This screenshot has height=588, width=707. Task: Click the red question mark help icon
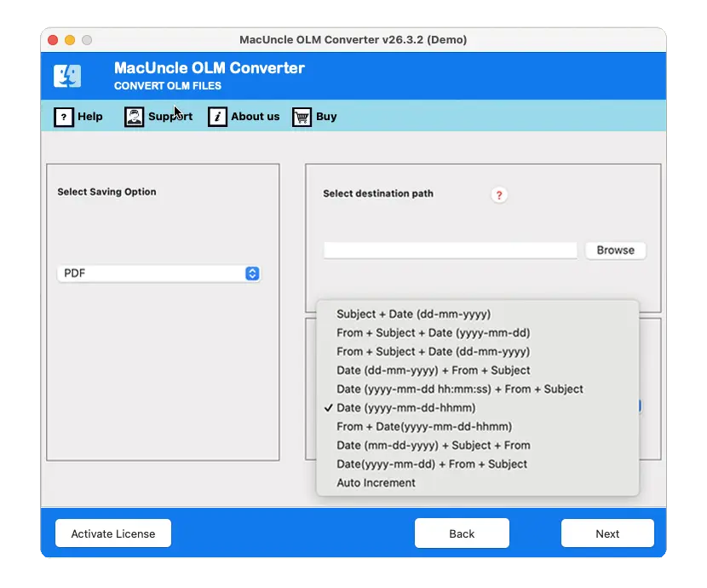(498, 195)
